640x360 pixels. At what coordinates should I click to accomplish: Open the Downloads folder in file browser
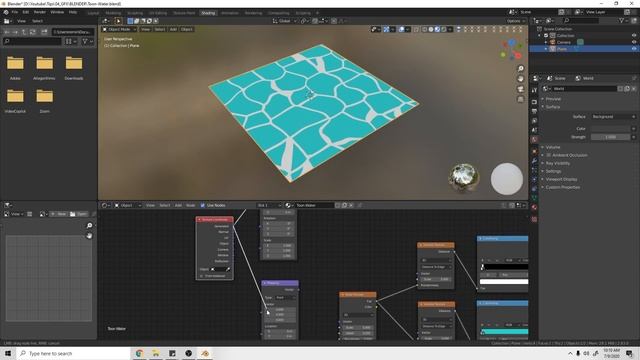[74, 67]
